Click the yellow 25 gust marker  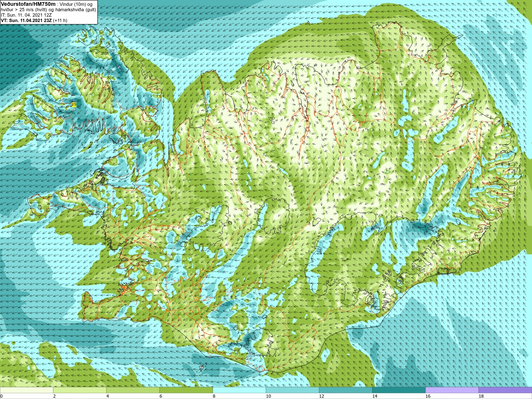coord(74,104)
